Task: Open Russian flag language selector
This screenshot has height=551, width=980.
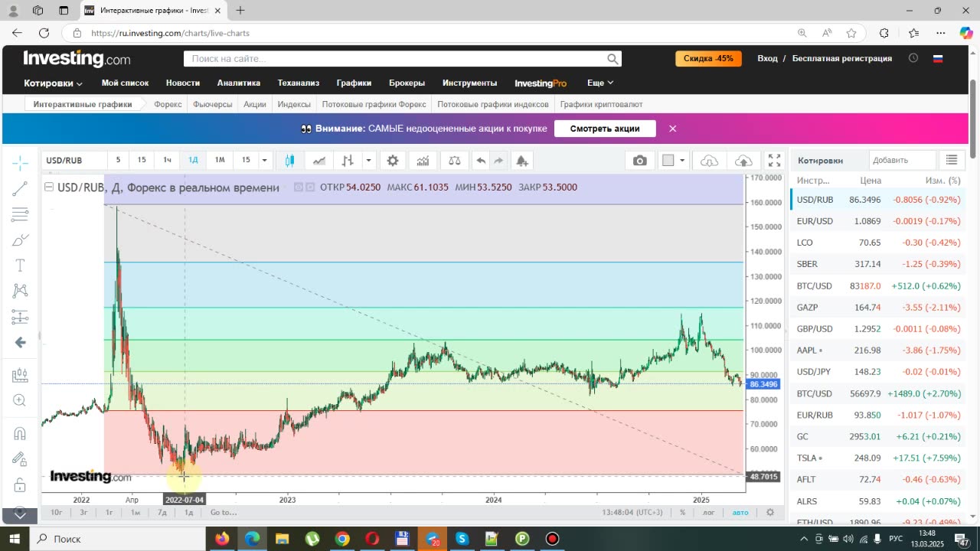Action: [x=938, y=58]
